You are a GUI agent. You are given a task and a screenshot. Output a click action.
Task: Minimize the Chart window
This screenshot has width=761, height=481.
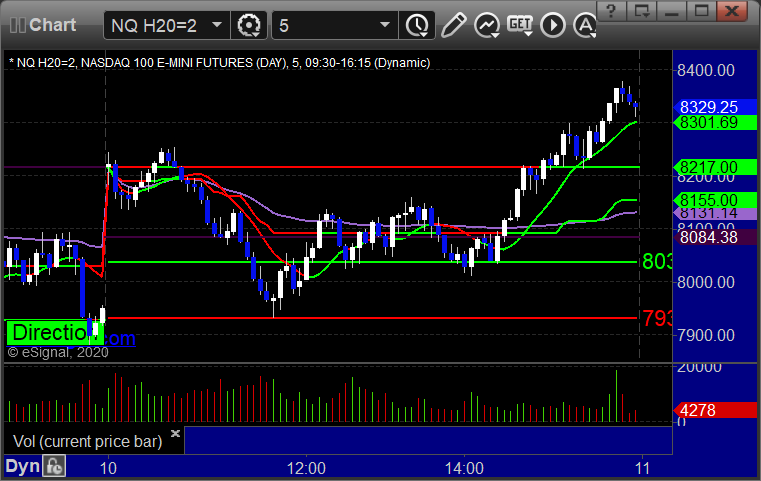pos(672,11)
